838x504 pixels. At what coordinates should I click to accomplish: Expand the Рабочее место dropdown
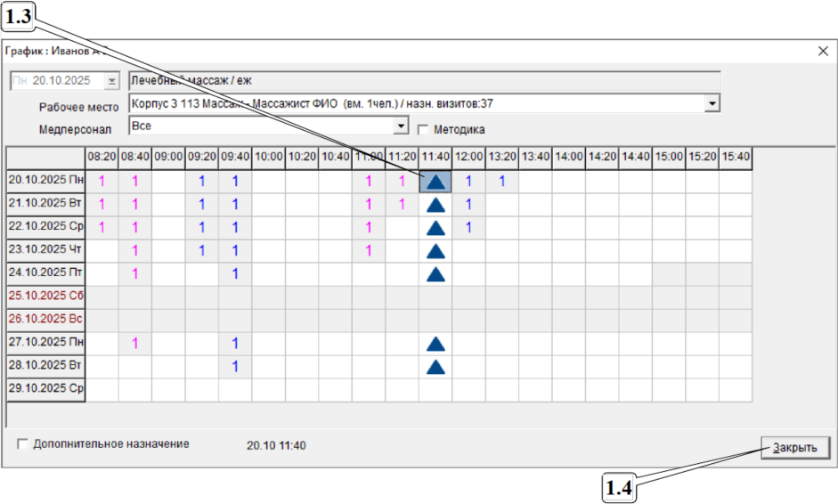pyautogui.click(x=712, y=104)
